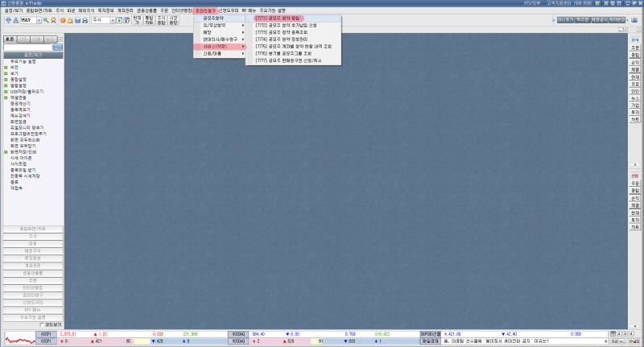
Task: Select 듀얼모니터 맞추기 in the tree
Action: tap(27, 128)
